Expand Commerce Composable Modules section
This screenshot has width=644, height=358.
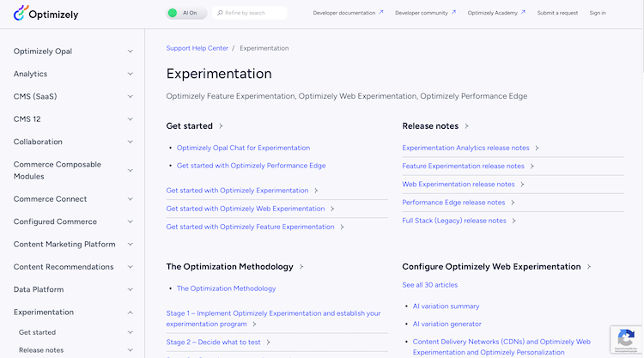(131, 170)
